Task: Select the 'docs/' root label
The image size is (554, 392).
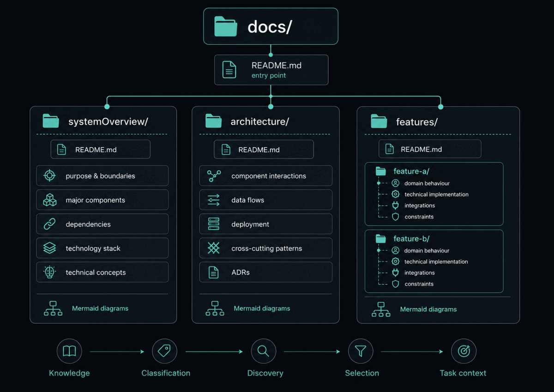Action: click(x=270, y=27)
